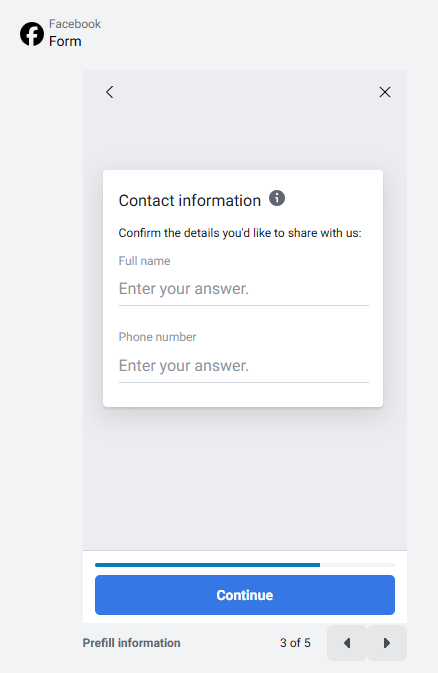Click the unfilled end of progress bar
The width and height of the screenshot is (438, 673).
[357, 565]
